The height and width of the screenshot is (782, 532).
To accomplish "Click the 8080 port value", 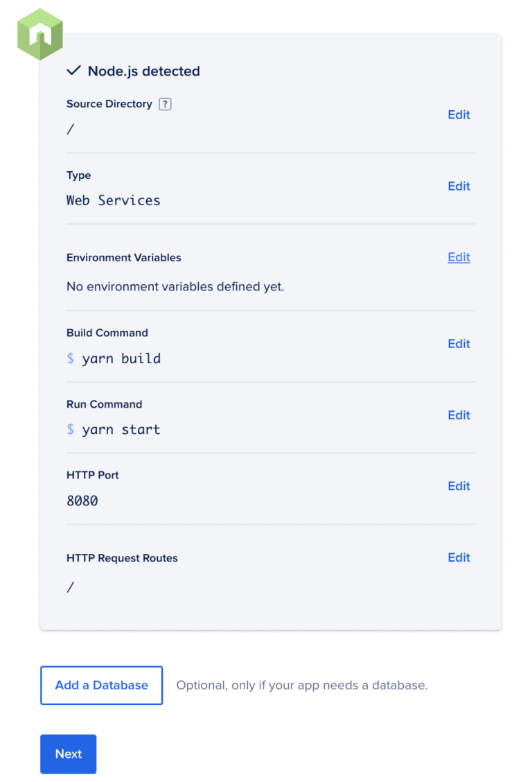I will pos(82,501).
